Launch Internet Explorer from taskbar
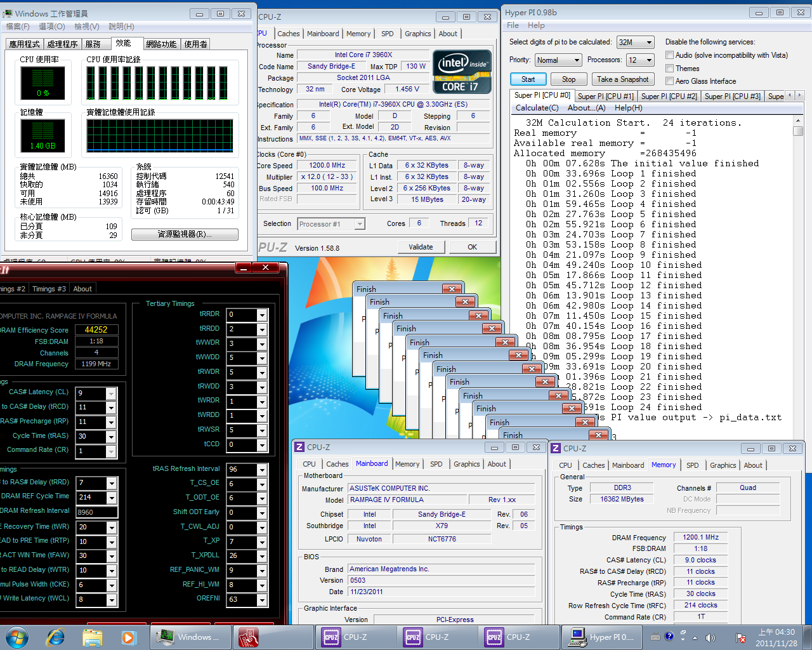The image size is (812, 650). pos(56,637)
